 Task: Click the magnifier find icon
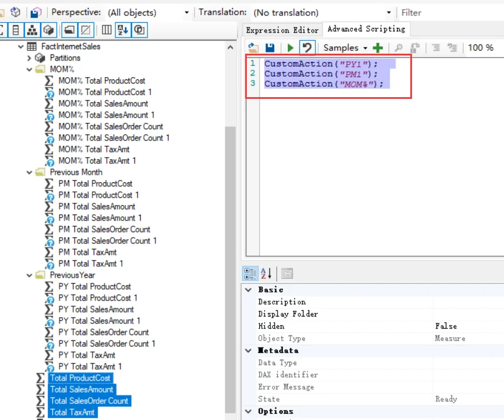click(x=399, y=48)
